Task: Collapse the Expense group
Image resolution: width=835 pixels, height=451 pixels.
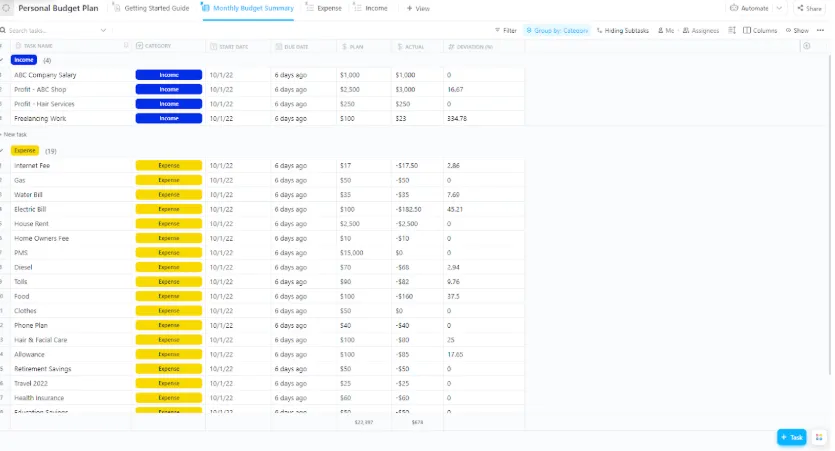Action: 2,150
